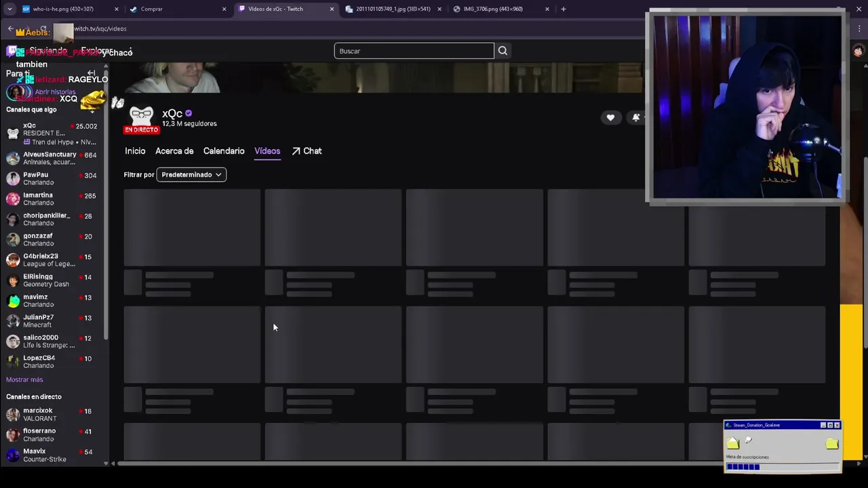
Task: Click AlveusSanctuary avatar in sidebar
Action: point(13,158)
